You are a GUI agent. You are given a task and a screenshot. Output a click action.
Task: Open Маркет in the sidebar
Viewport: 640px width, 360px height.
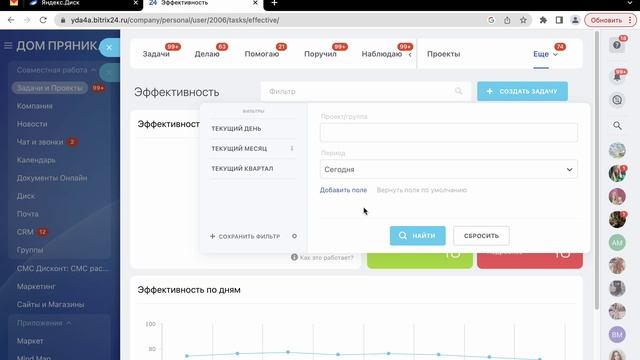[30, 341]
